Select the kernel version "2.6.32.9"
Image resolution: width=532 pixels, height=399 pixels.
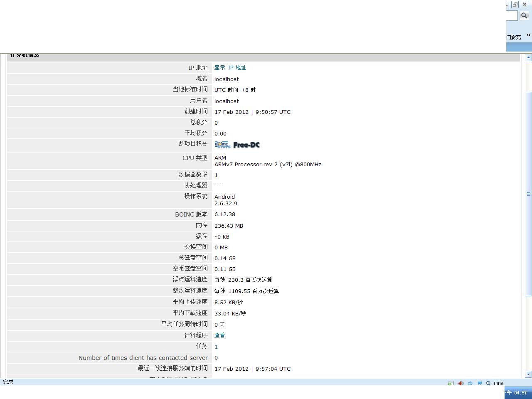pos(226,203)
